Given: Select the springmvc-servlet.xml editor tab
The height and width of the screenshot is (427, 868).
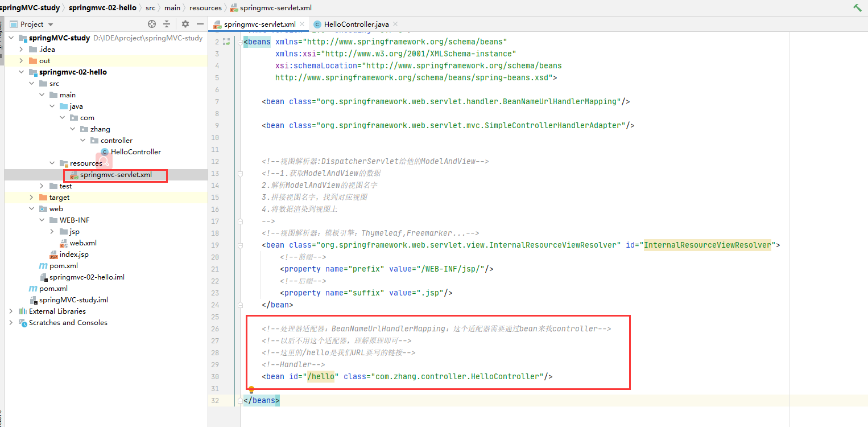Looking at the screenshot, I should [259, 24].
